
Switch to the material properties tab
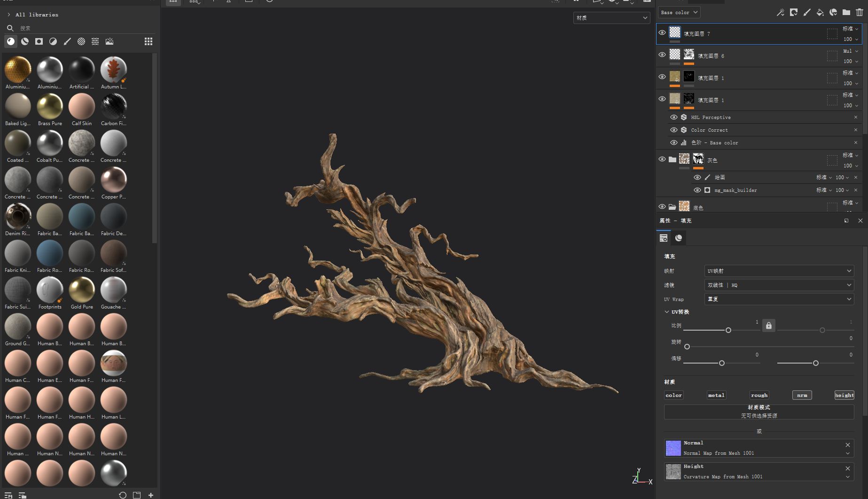[x=679, y=238]
